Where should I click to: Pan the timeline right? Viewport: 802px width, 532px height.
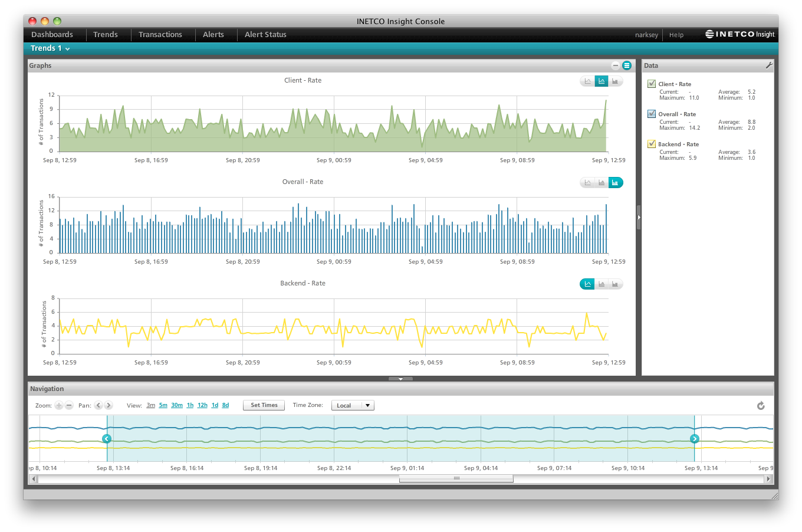click(x=109, y=405)
